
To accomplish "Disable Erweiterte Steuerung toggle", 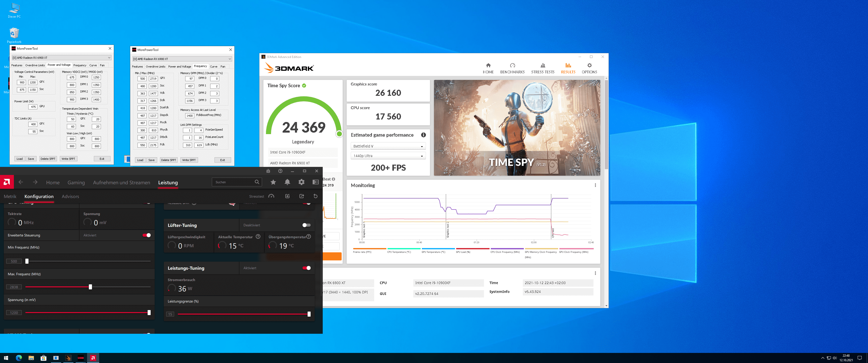I will 147,235.
